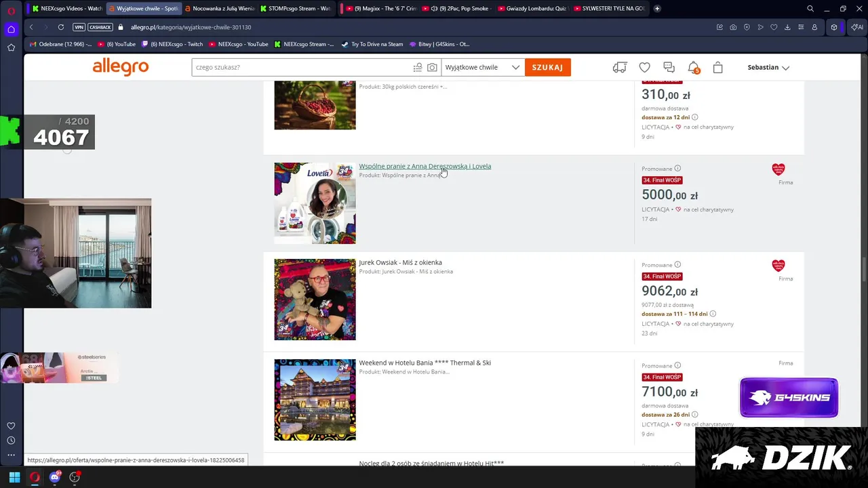Open Allegro notifications bell icon
Screen dimensions: 868x488
[x=693, y=67]
